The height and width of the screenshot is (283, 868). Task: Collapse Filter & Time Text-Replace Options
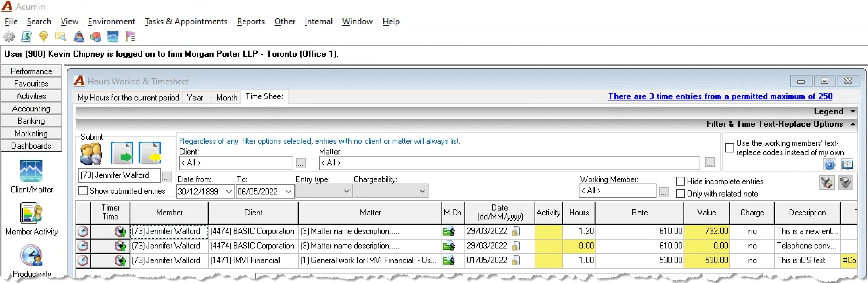(853, 124)
